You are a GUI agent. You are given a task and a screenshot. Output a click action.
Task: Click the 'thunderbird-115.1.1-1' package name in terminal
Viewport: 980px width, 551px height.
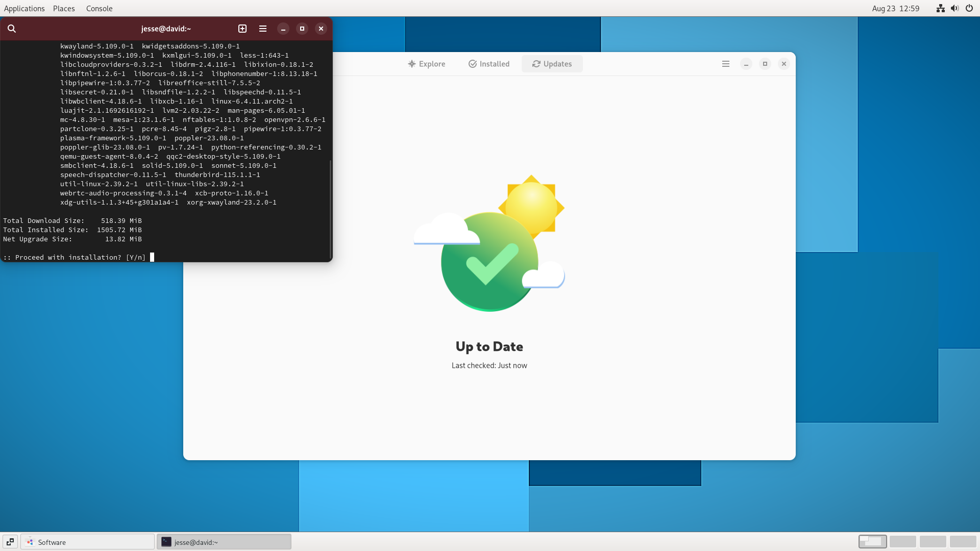click(x=217, y=174)
